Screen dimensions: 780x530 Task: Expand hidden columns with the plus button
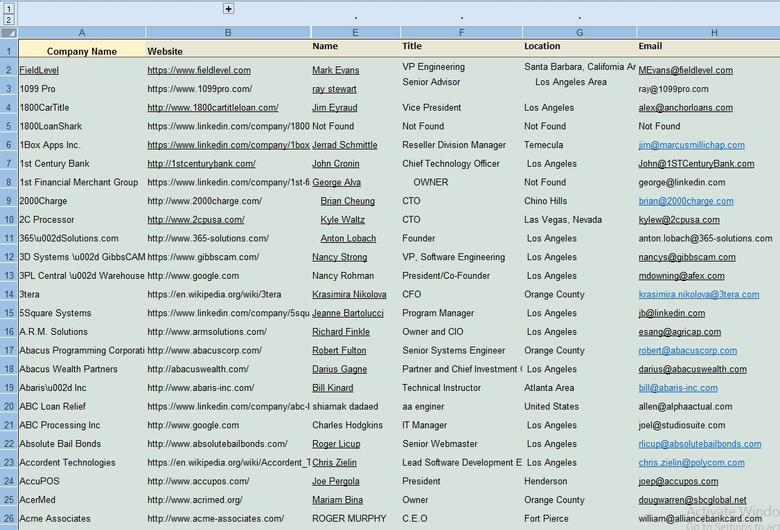pos(228,8)
